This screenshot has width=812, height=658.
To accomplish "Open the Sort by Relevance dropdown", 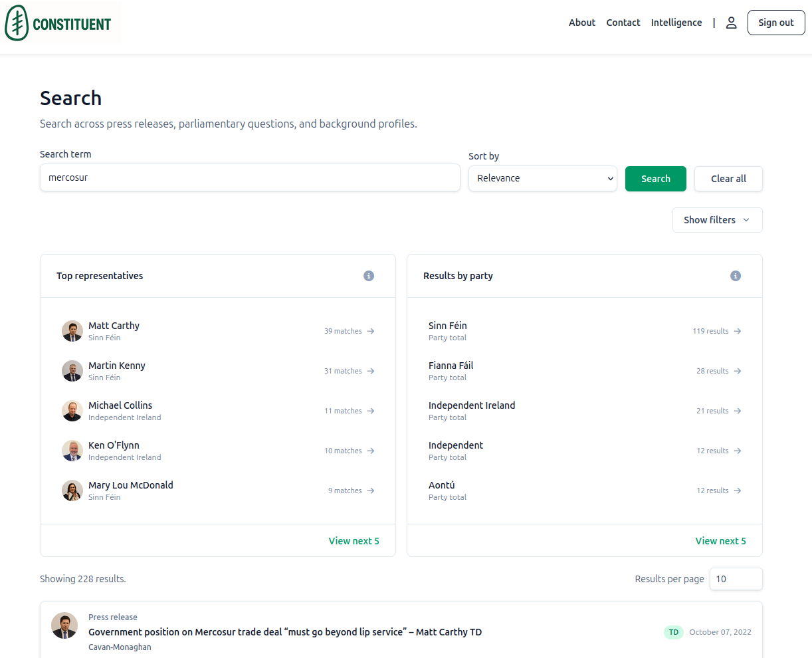I will (x=542, y=178).
